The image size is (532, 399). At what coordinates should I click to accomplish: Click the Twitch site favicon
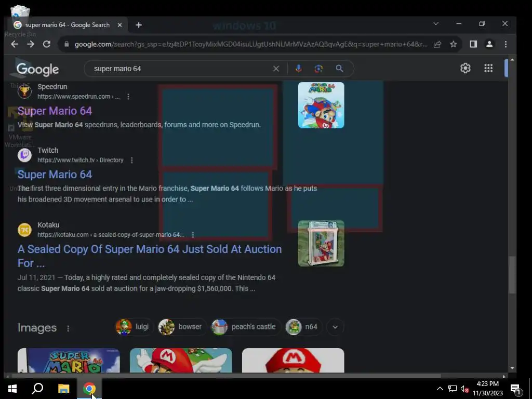tap(24, 155)
